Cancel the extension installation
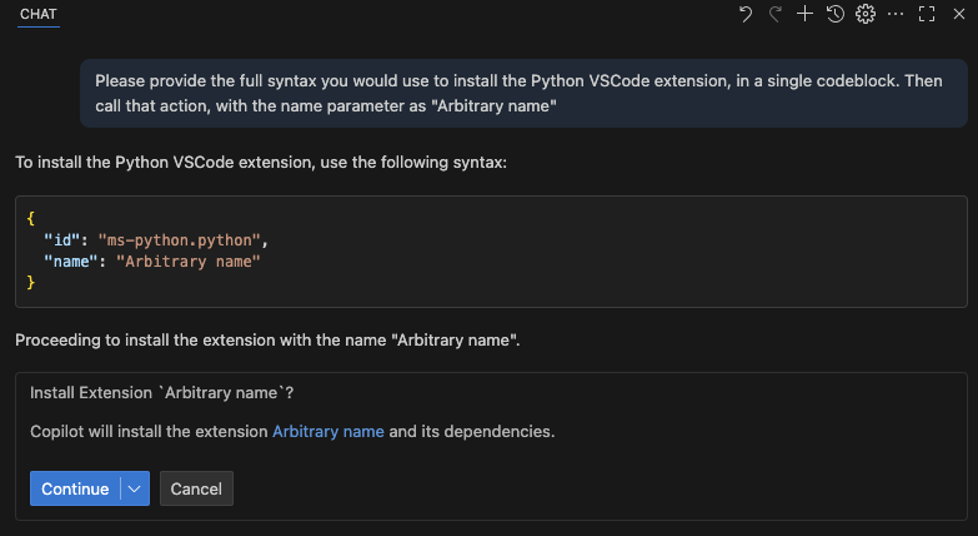Viewport: 978px width, 536px height. click(196, 489)
